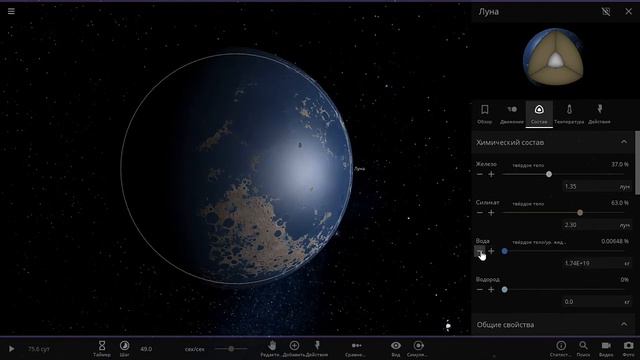Click the Железо slider handle
This screenshot has height=360, width=640.
(x=549, y=174)
